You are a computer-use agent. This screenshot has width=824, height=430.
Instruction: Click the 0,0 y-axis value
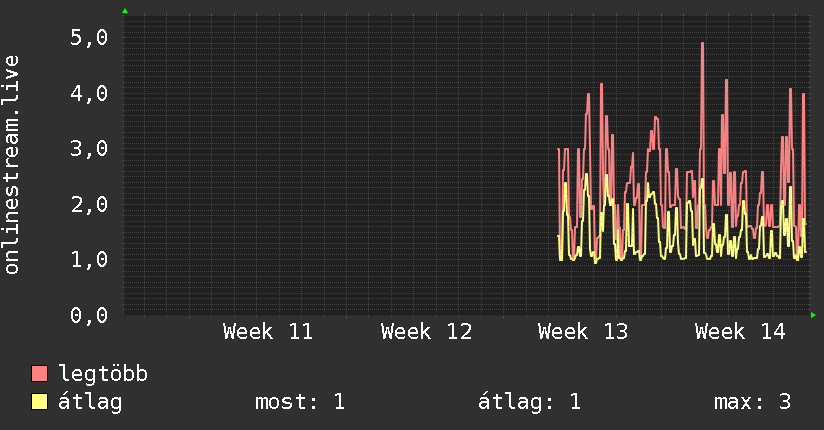[x=89, y=315]
